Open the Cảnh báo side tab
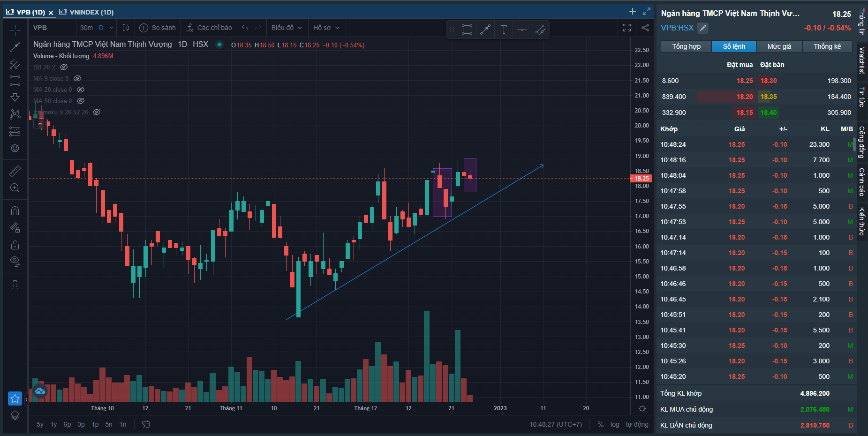 pos(862,182)
